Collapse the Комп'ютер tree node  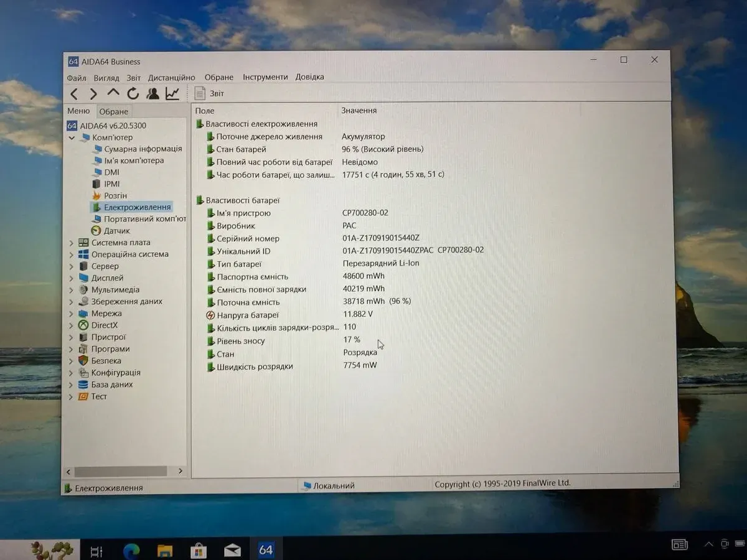72,138
